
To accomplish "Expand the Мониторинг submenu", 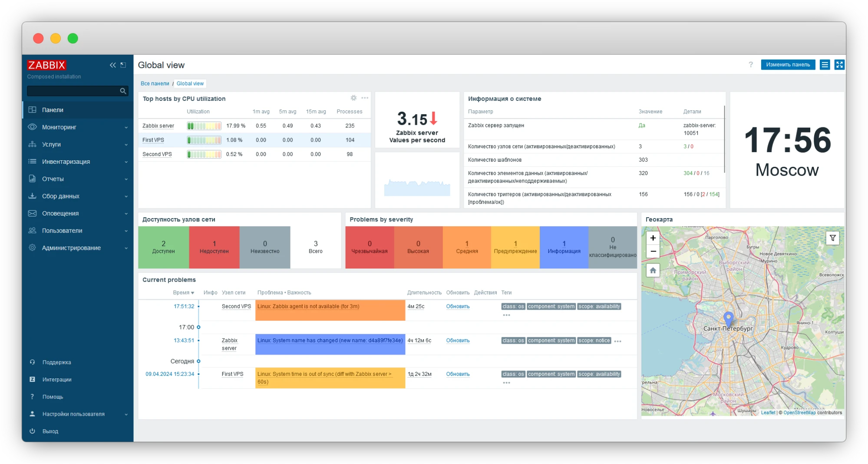I will 59,127.
